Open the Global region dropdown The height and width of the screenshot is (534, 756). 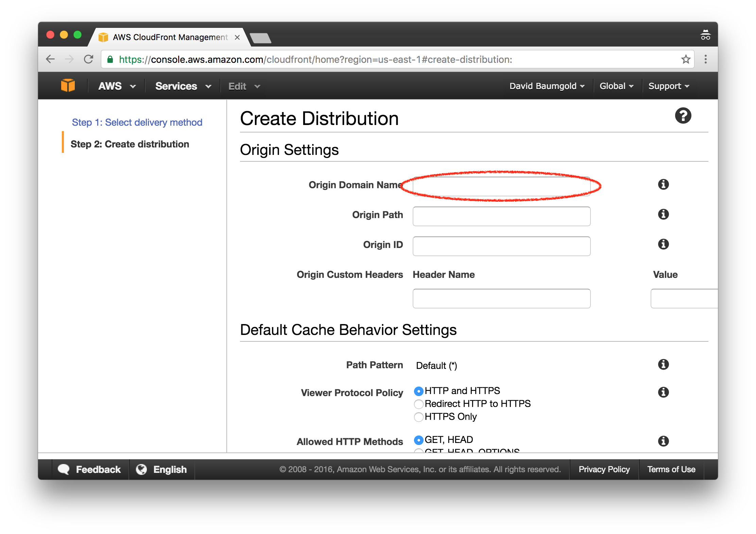[x=617, y=86]
